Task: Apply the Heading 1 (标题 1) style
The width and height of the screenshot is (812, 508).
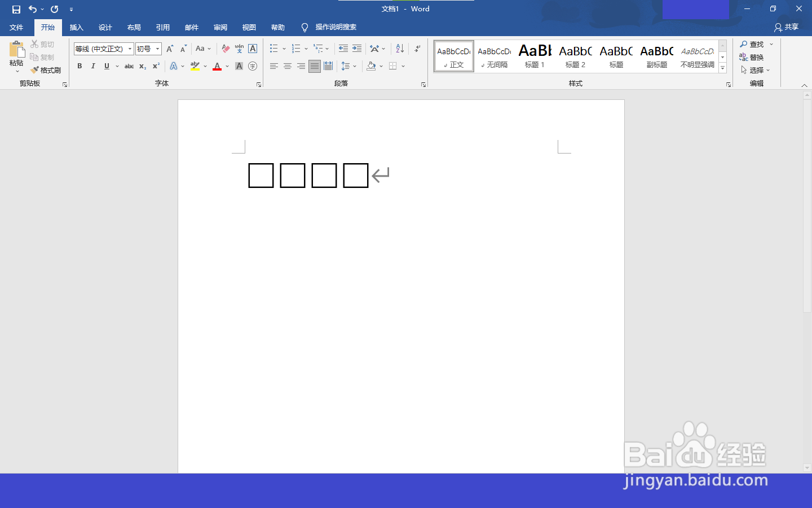Action: pyautogui.click(x=535, y=56)
